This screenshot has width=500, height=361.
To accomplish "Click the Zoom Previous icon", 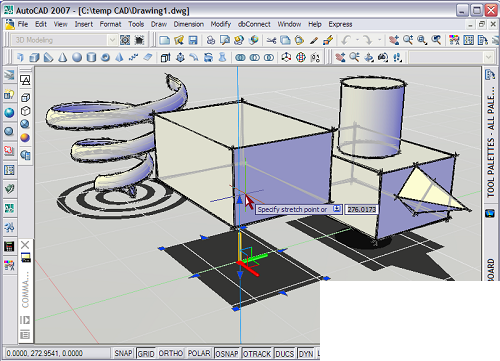I will tap(436, 40).
